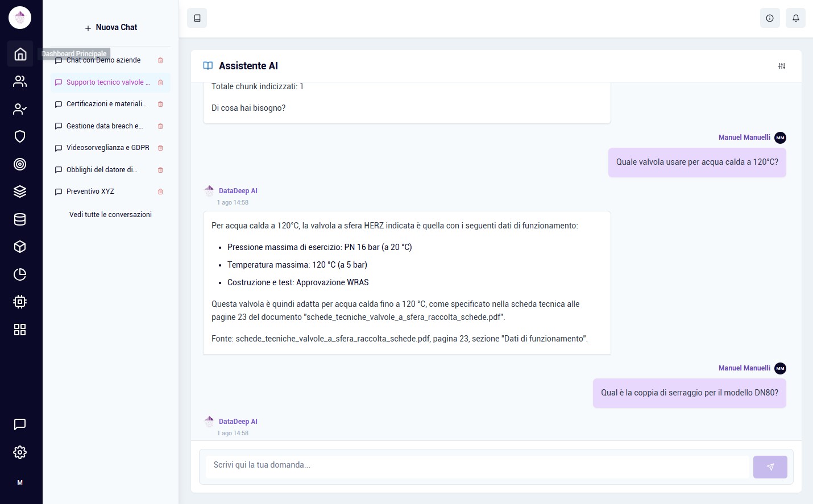Open the Certificazioni e materiali conversation
Screen dimensions: 813x504
106,104
